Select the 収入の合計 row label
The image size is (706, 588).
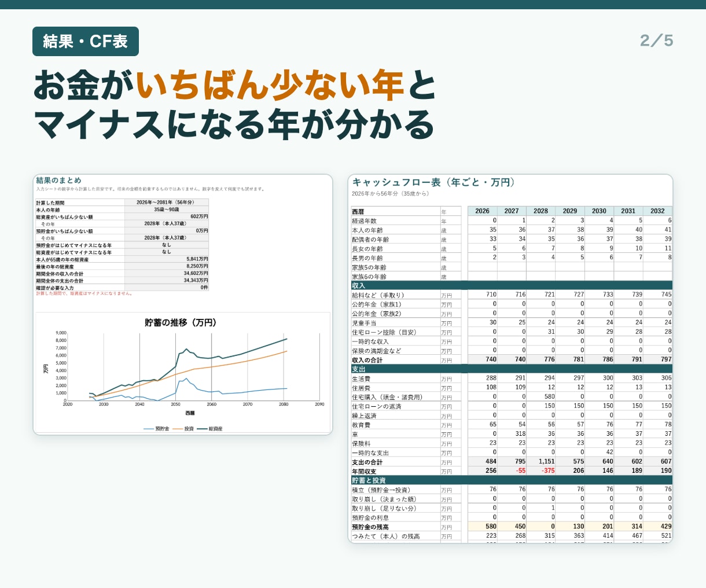click(x=367, y=360)
